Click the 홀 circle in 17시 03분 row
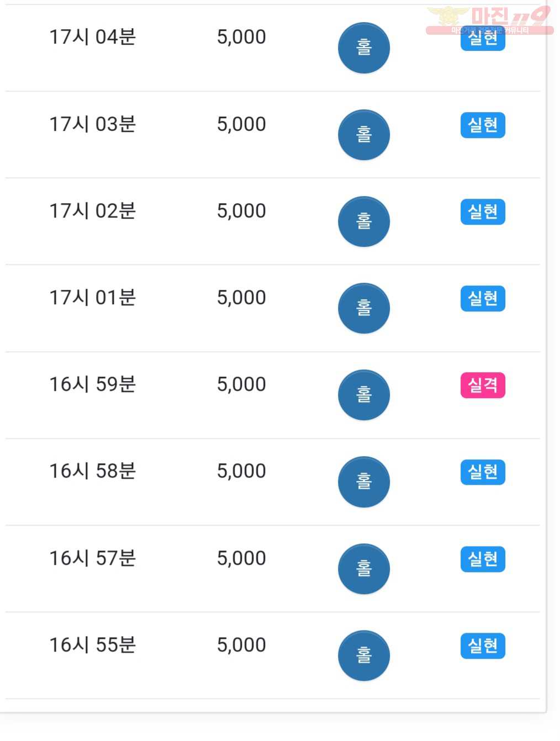 [x=364, y=135]
